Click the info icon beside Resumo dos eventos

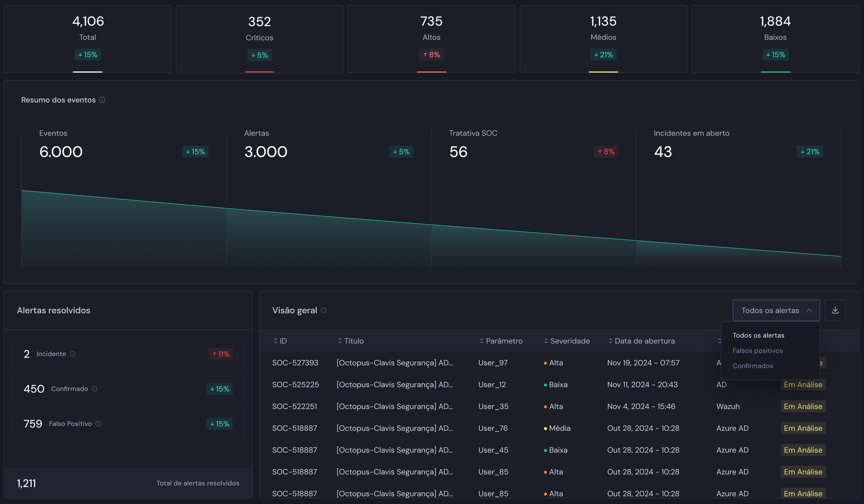click(102, 100)
